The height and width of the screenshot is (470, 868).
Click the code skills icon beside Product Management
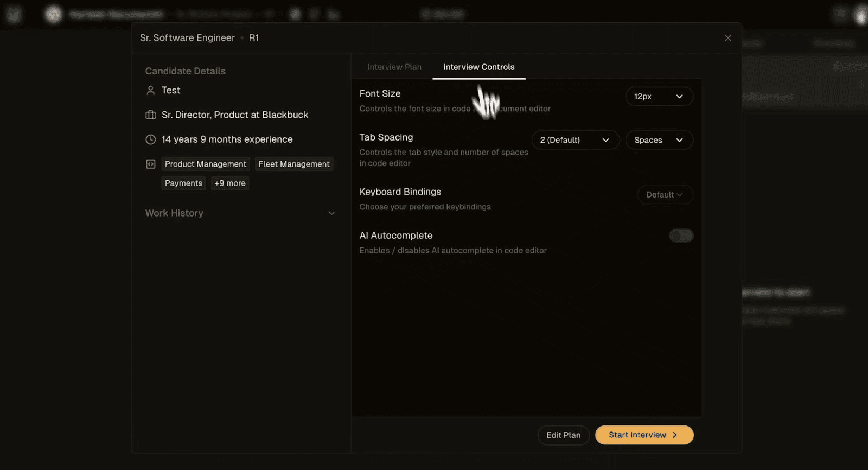(x=151, y=164)
